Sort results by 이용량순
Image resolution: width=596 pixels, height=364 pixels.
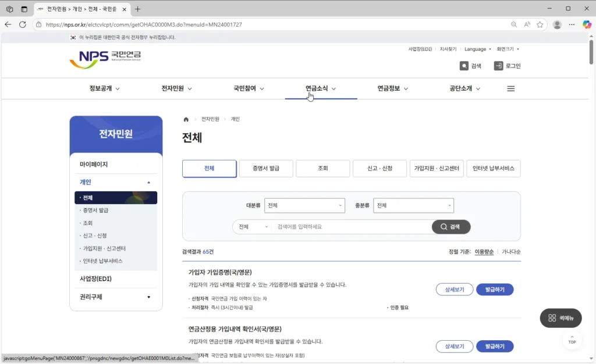[x=484, y=252]
